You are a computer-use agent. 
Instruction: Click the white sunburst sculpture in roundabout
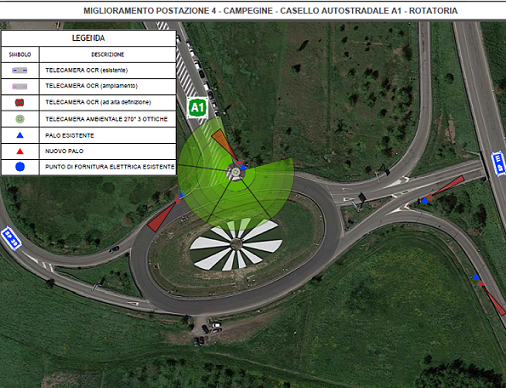click(236, 244)
